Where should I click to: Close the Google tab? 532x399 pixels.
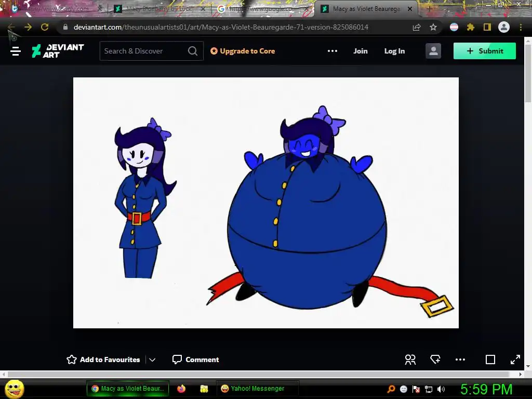[x=306, y=9]
